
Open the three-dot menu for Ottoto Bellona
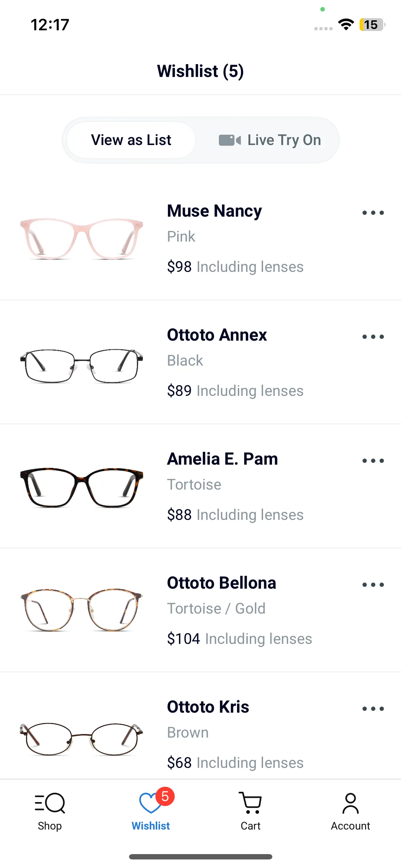(373, 585)
